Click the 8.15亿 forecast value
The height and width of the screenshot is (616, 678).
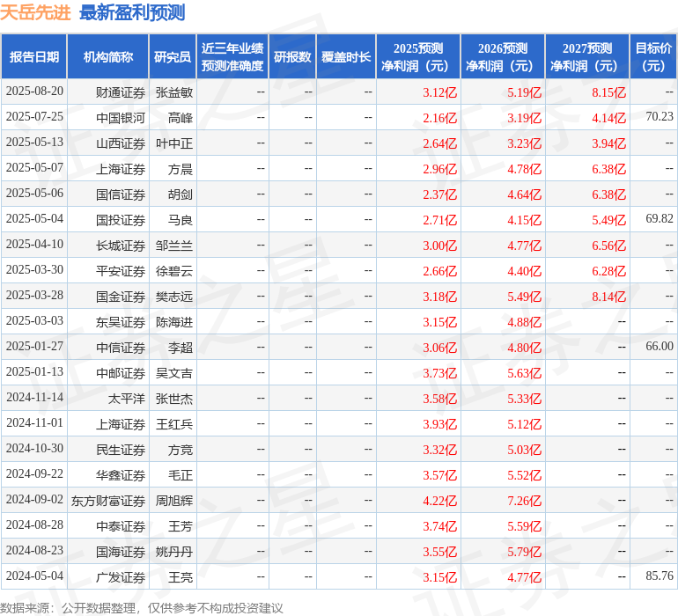(x=608, y=92)
